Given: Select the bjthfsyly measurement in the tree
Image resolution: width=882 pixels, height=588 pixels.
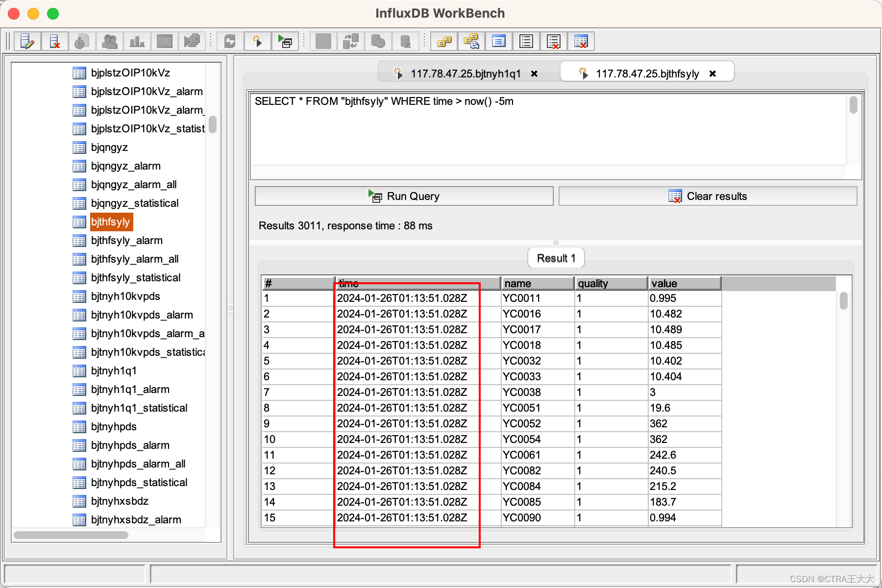Looking at the screenshot, I should (x=111, y=222).
